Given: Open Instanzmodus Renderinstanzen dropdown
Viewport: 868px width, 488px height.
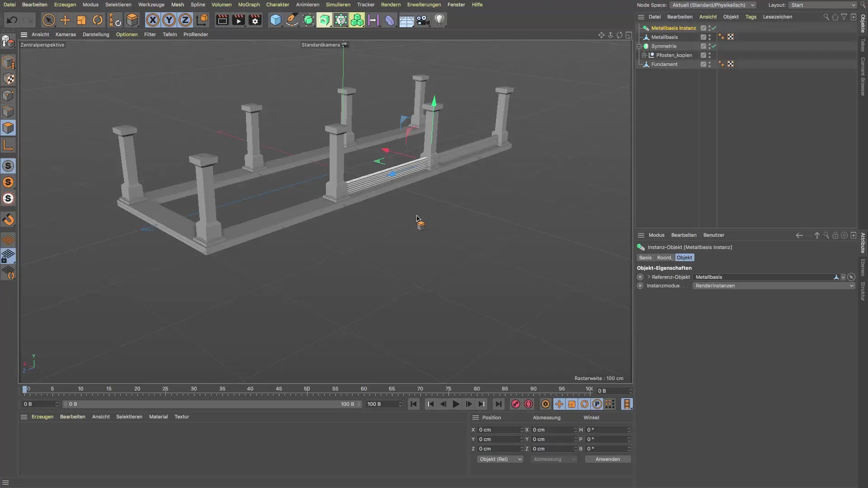Looking at the screenshot, I should pos(774,286).
